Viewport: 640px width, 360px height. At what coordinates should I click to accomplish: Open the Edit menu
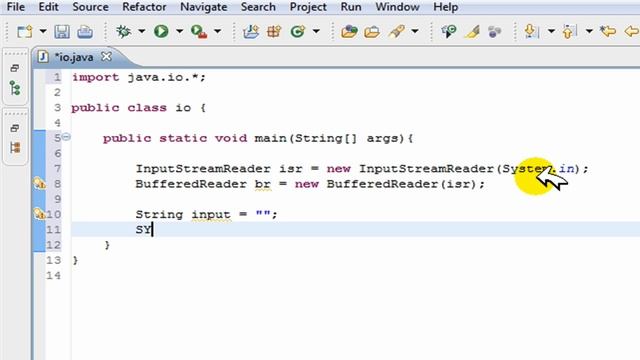tap(49, 7)
